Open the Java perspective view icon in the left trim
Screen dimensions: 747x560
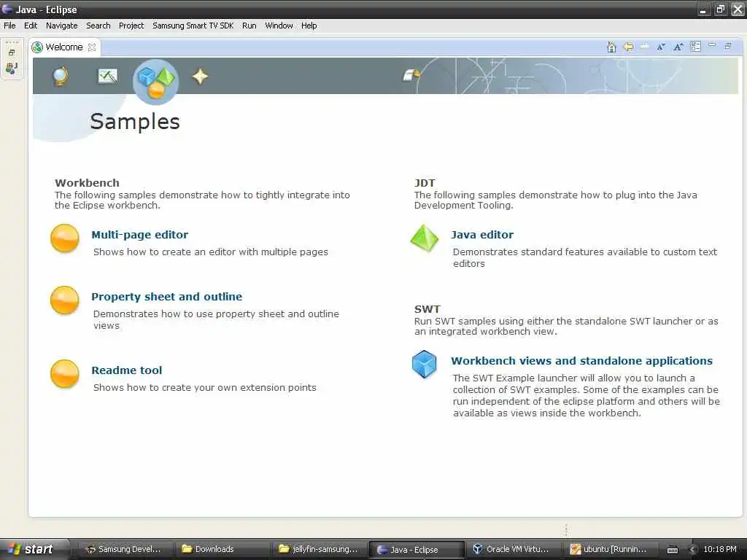12,69
